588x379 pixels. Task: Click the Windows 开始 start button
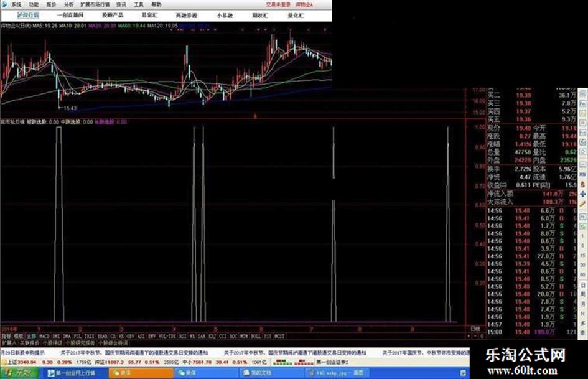[x=20, y=373]
